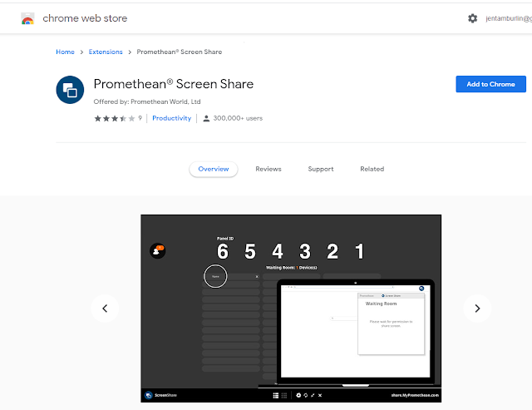The image size is (532, 410).
Task: Click the 'chrome web store' title text
Action: (85, 18)
